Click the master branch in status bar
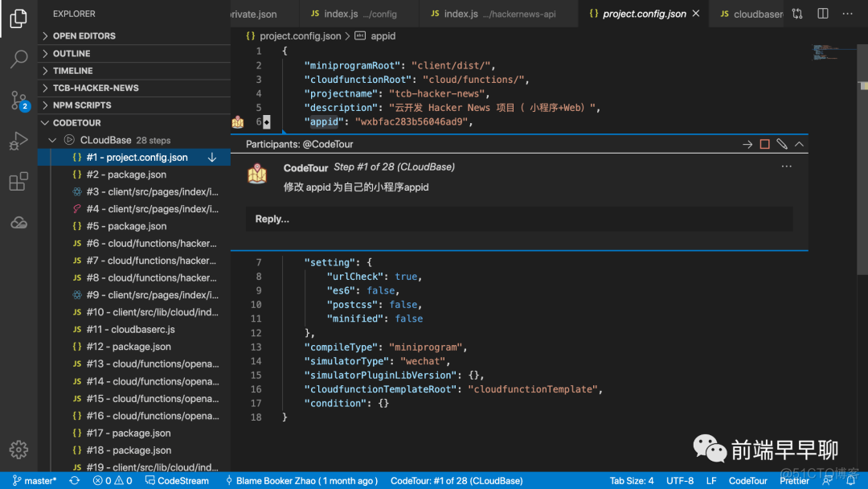The width and height of the screenshot is (868, 489). 35,481
